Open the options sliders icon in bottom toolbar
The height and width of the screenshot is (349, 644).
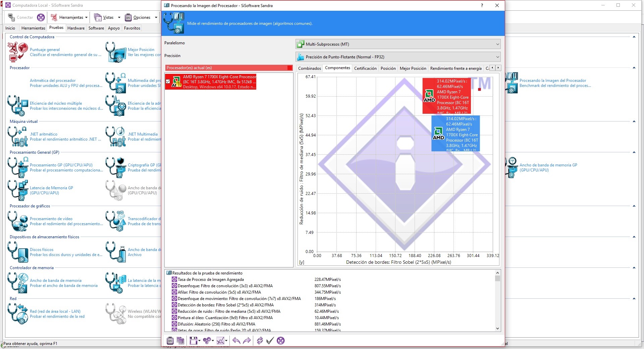coord(170,341)
